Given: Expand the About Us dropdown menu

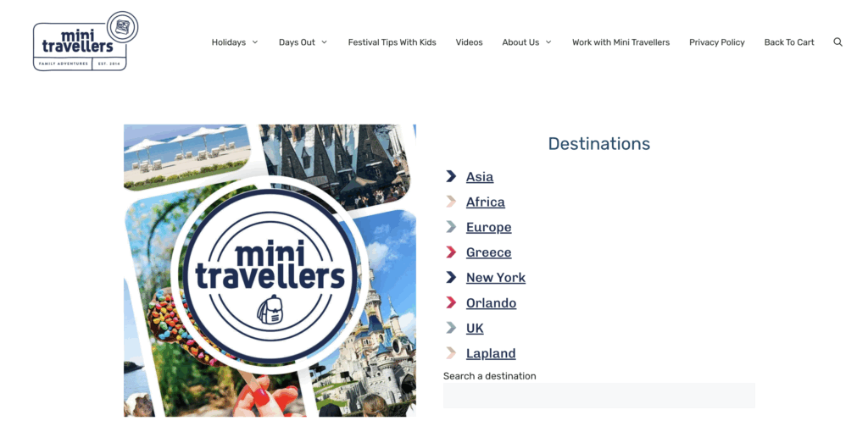Looking at the screenshot, I should click(526, 42).
